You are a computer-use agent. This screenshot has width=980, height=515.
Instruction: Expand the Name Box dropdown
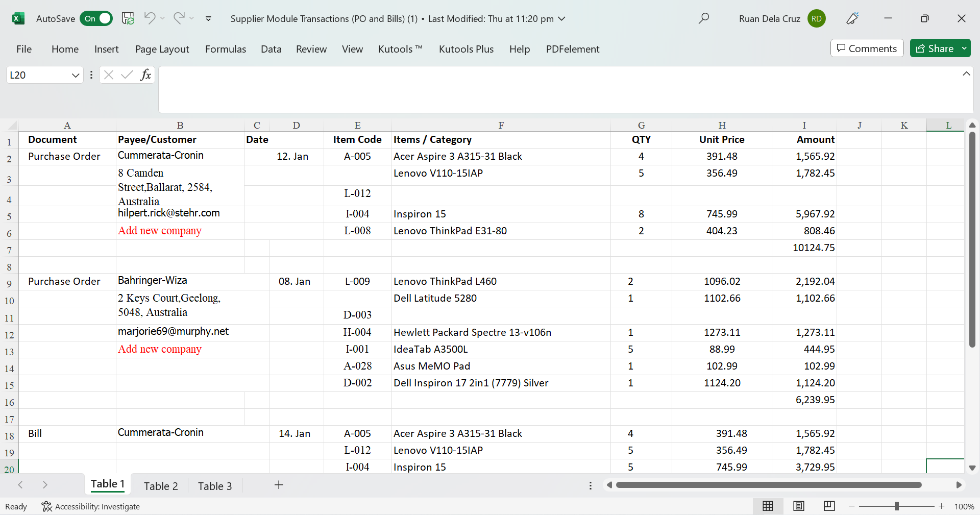[x=76, y=75]
